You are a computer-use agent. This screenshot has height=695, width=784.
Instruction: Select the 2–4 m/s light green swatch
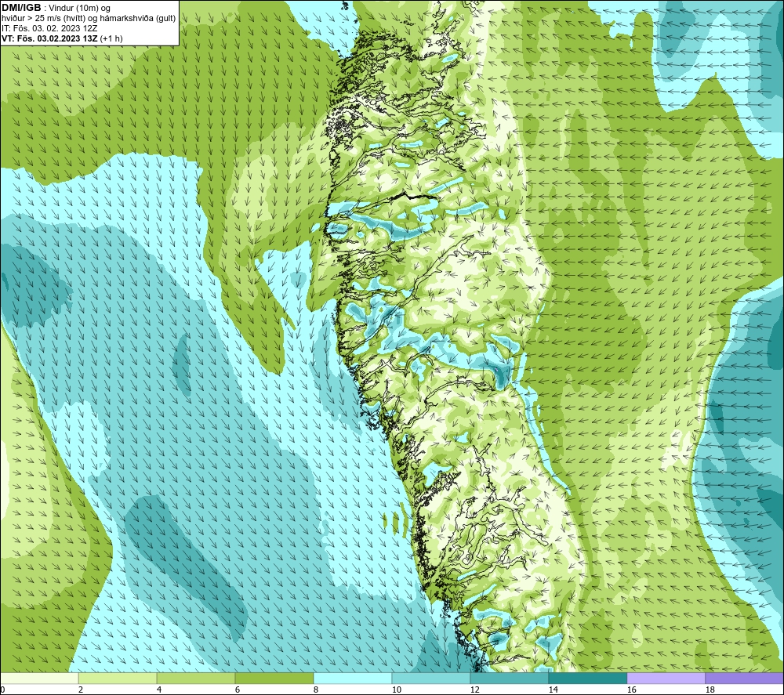point(118,678)
